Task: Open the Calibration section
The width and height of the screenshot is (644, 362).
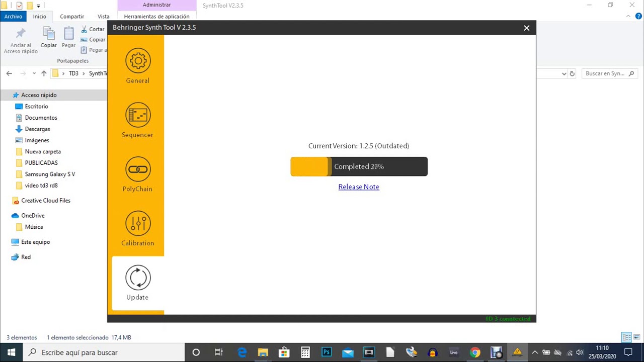Action: point(137,228)
